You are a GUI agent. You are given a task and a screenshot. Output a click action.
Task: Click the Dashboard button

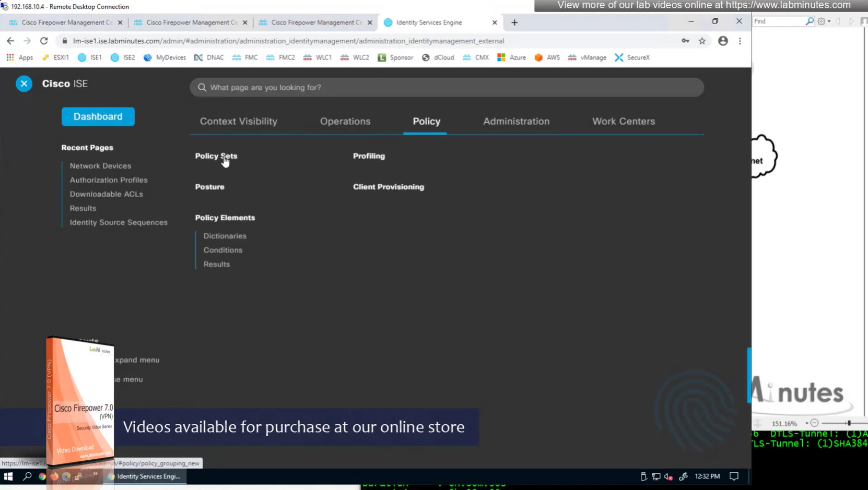98,116
